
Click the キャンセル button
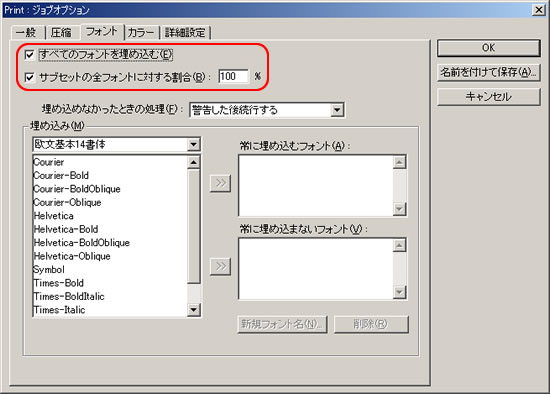(x=488, y=96)
